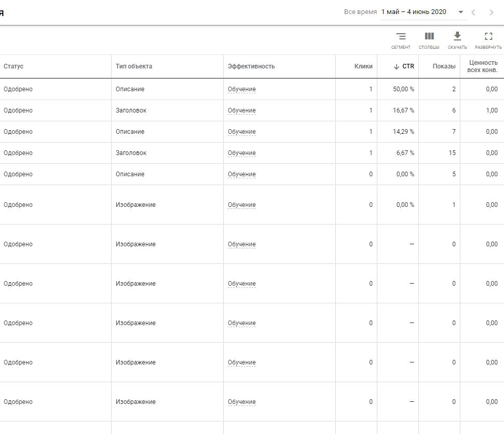Viewport: 504px width, 434px height.
Task: Open Обучение link in 6,67 % CTR row
Action: click(x=242, y=153)
